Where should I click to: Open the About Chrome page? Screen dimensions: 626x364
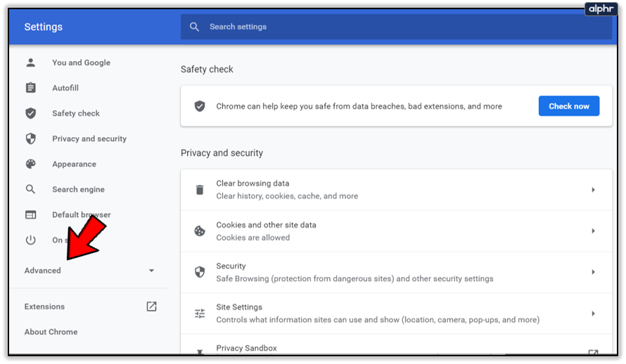click(x=51, y=332)
